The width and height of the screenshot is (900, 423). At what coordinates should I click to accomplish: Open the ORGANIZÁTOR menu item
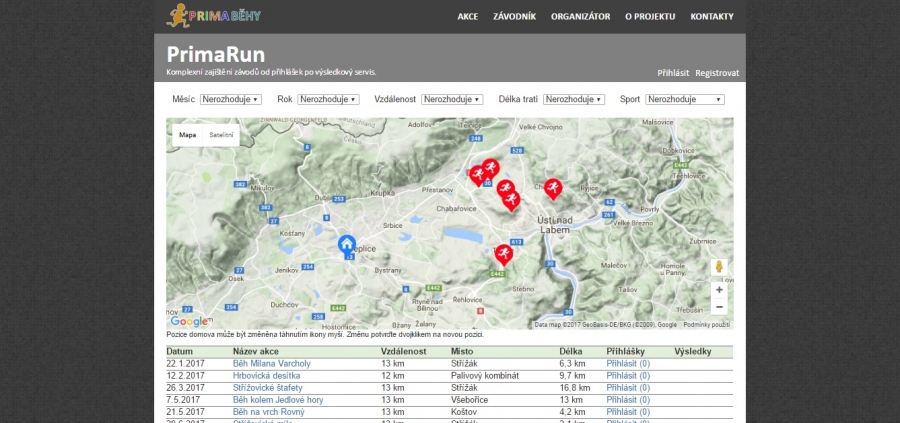(580, 17)
